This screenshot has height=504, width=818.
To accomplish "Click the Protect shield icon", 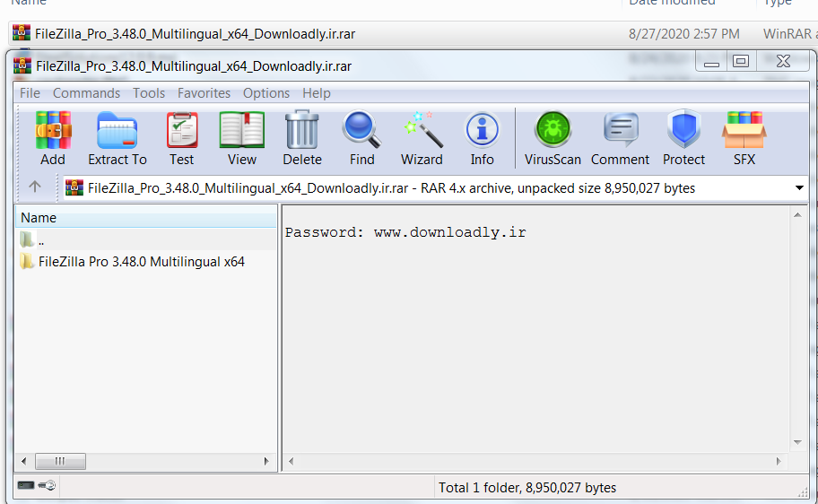I will pos(683,130).
